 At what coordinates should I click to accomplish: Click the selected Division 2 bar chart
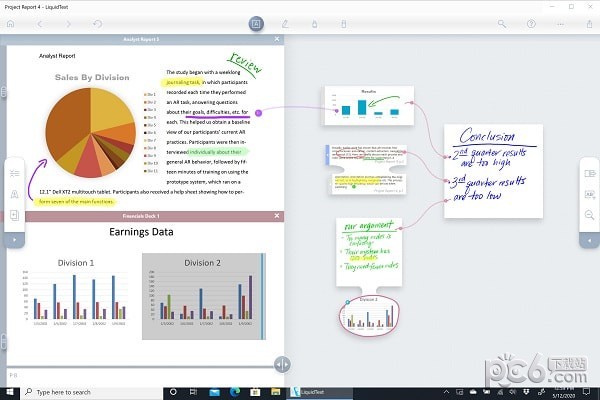[204, 296]
